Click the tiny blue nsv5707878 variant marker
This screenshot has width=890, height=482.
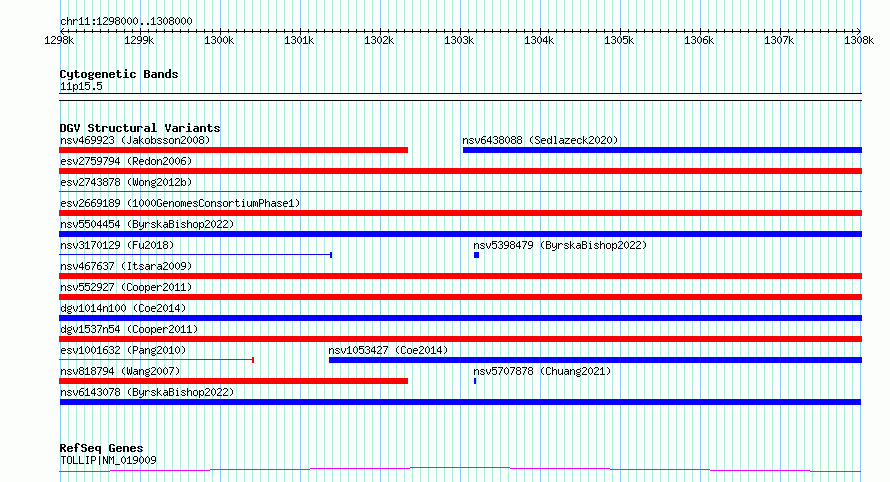pos(475,381)
